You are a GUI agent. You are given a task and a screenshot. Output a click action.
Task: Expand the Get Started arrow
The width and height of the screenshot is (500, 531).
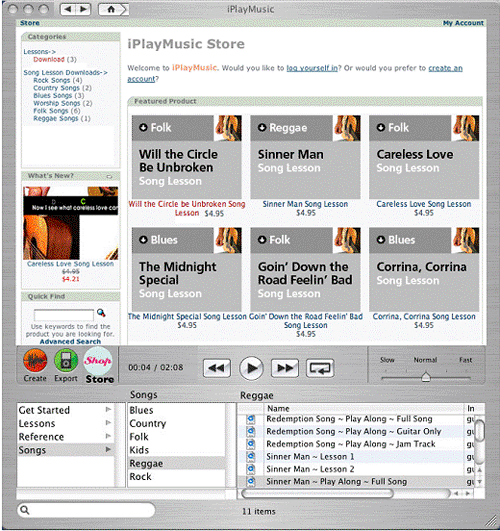tap(108, 409)
